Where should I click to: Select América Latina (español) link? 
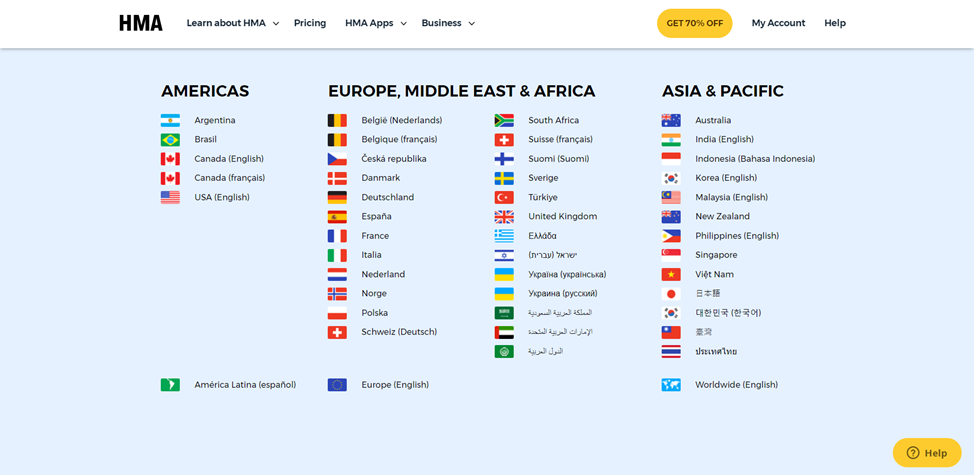[x=245, y=385]
